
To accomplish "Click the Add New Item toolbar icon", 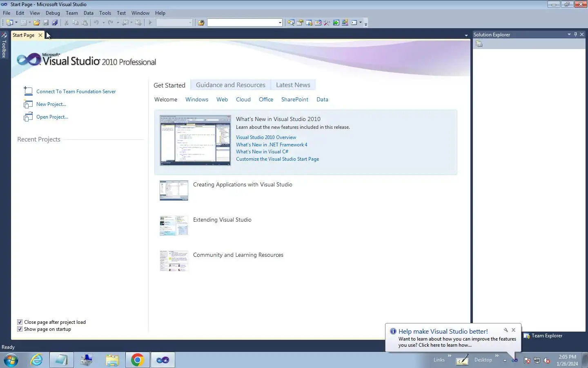I will [23, 22].
